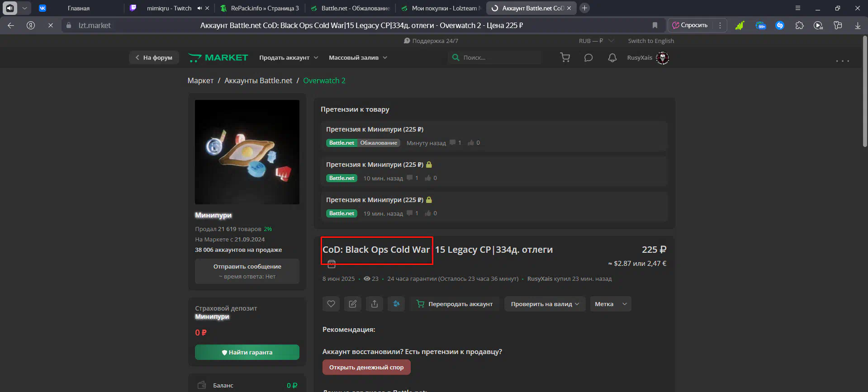Click the edit pencil icon
The height and width of the screenshot is (392, 868).
click(353, 304)
